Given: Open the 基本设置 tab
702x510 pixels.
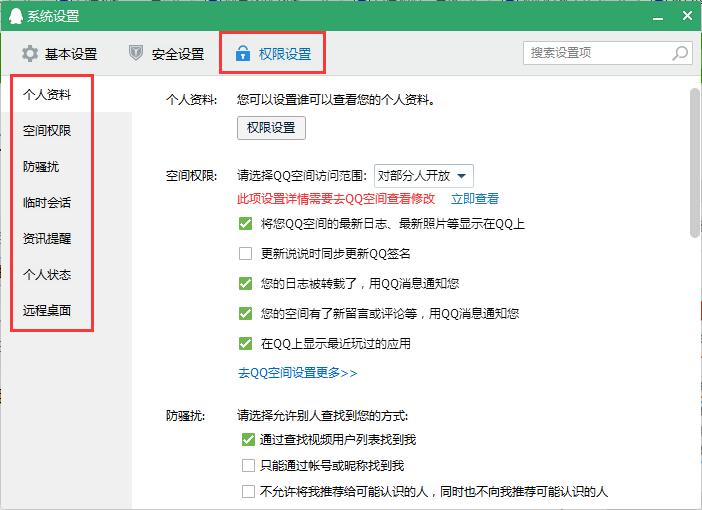Looking at the screenshot, I should coord(60,54).
